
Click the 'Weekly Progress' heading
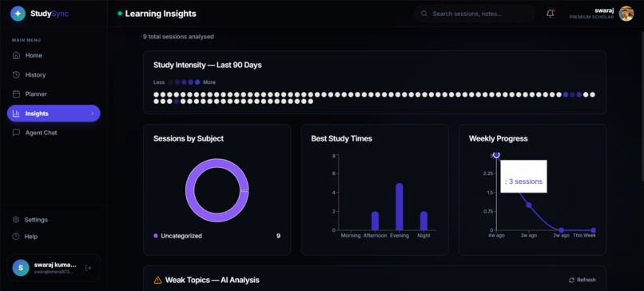coord(499,138)
